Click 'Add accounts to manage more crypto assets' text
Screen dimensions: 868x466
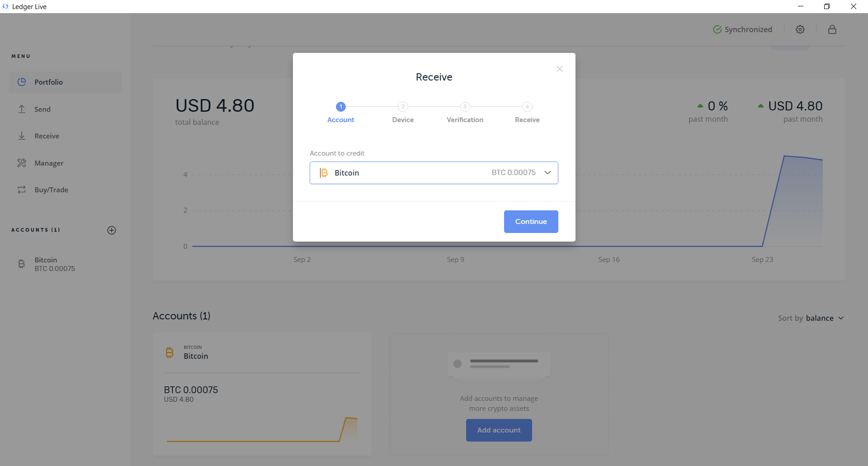pos(499,404)
